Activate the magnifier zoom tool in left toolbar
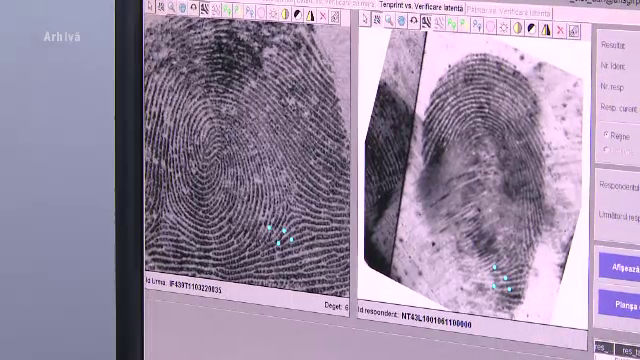This screenshot has width=640, height=360. pyautogui.click(x=171, y=7)
